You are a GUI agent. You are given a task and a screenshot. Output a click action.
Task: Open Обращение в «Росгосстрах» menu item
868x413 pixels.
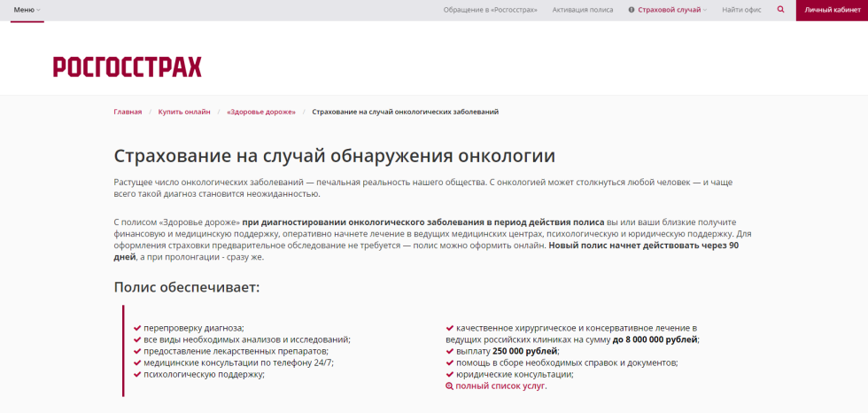490,10
